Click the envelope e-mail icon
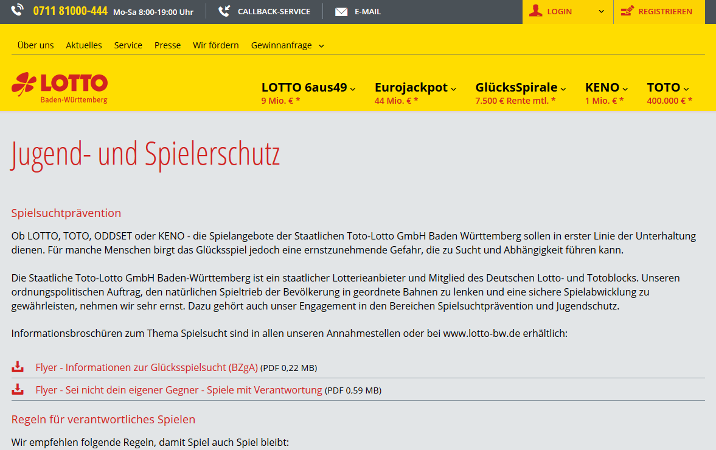The image size is (716, 450). coord(341,12)
